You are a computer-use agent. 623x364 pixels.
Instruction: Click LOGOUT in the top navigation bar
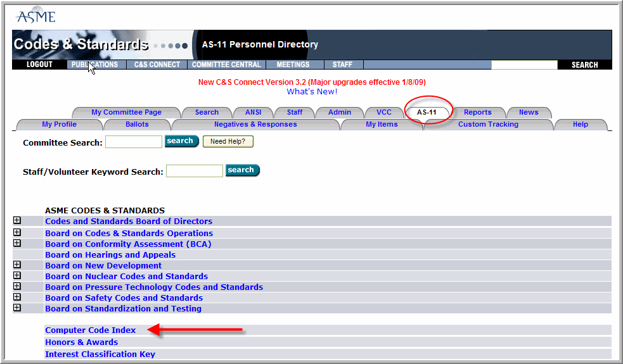coord(39,65)
